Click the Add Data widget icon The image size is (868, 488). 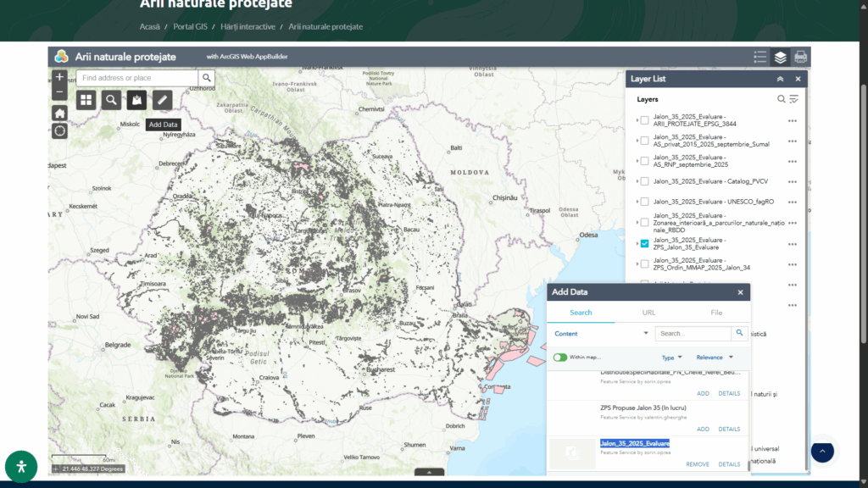136,101
